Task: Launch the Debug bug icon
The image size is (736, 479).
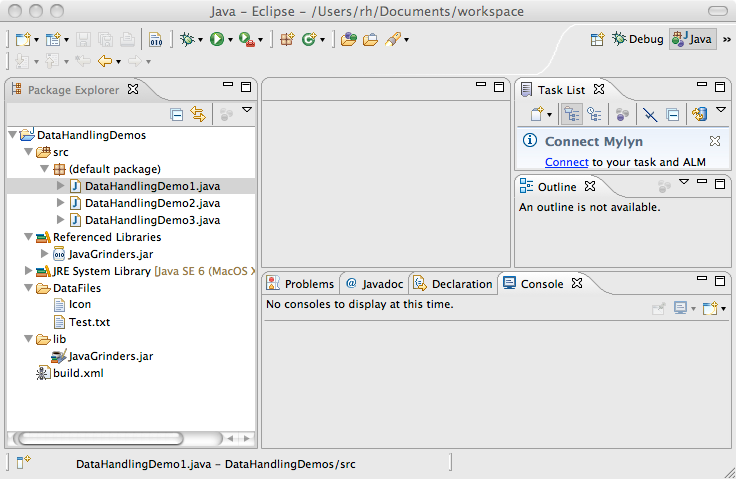Action: click(x=187, y=39)
